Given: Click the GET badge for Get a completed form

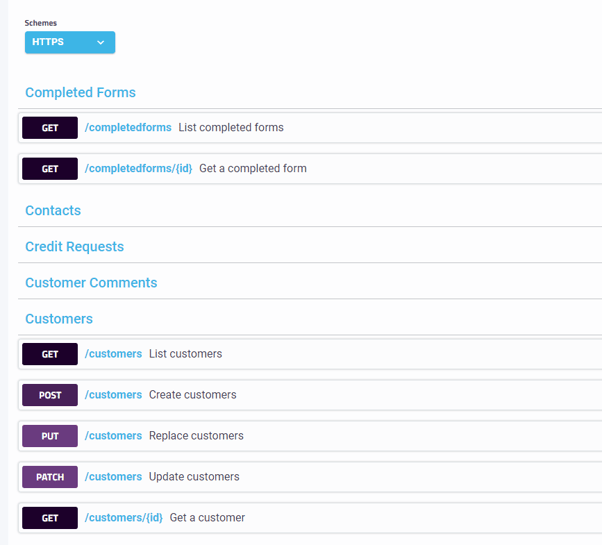Looking at the screenshot, I should (x=50, y=169).
